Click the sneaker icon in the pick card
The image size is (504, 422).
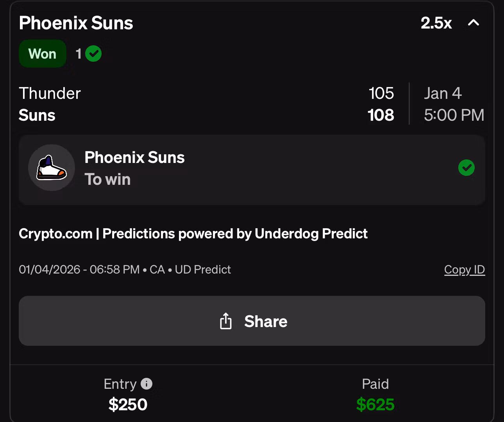coord(52,168)
